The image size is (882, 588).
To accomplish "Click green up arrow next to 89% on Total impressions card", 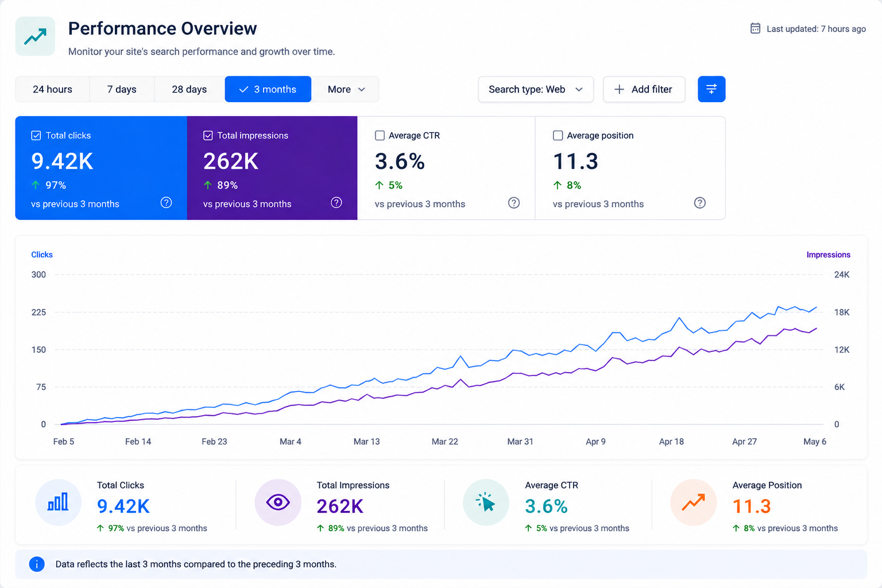I will click(208, 185).
